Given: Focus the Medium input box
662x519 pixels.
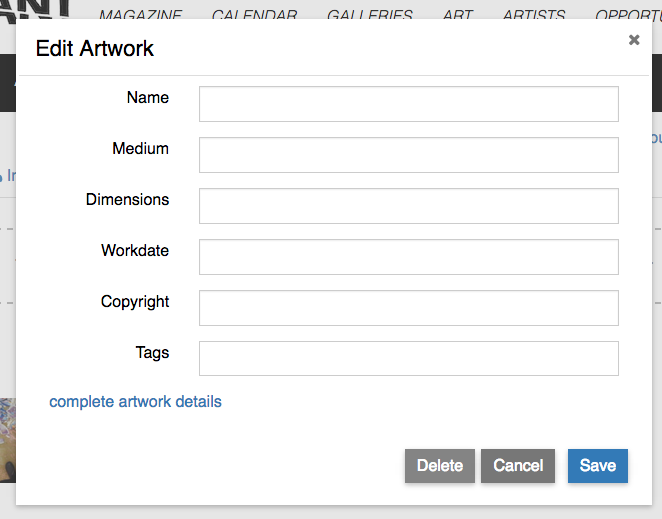Looking at the screenshot, I should [408, 155].
